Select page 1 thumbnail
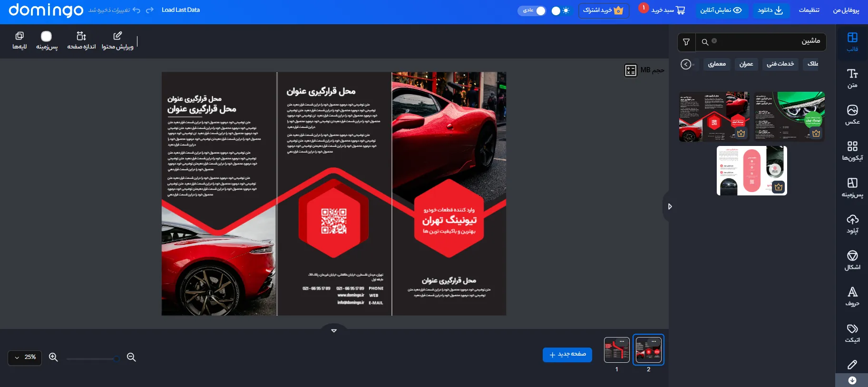 click(617, 350)
